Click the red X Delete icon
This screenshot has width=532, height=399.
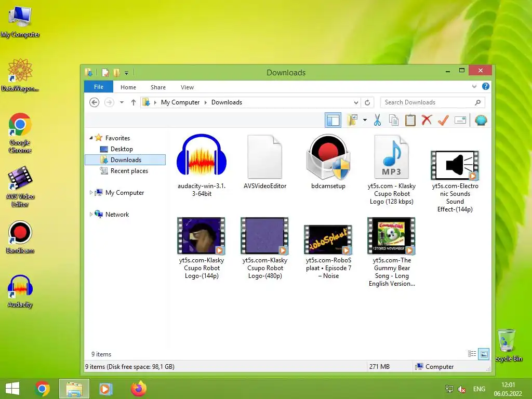point(427,120)
